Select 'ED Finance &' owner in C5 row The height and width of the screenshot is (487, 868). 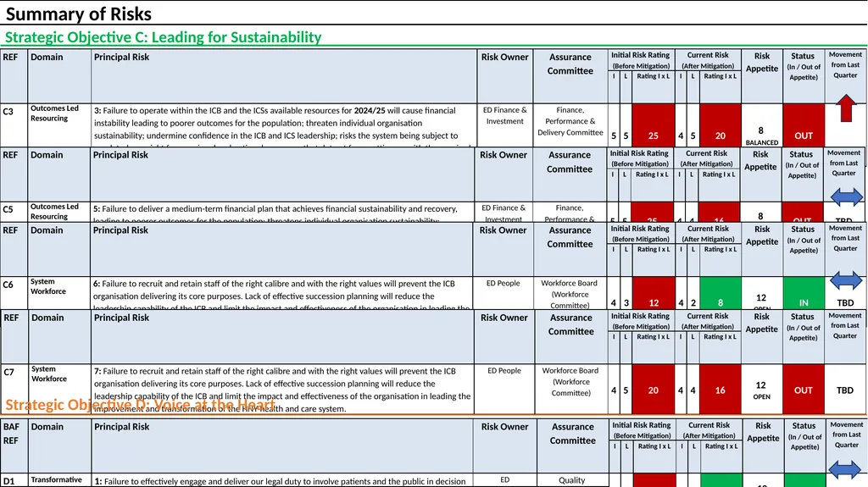(x=504, y=208)
